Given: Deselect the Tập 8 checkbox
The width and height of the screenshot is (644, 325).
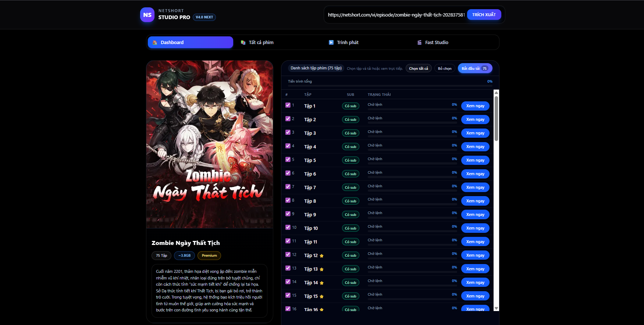Looking at the screenshot, I should point(288,200).
